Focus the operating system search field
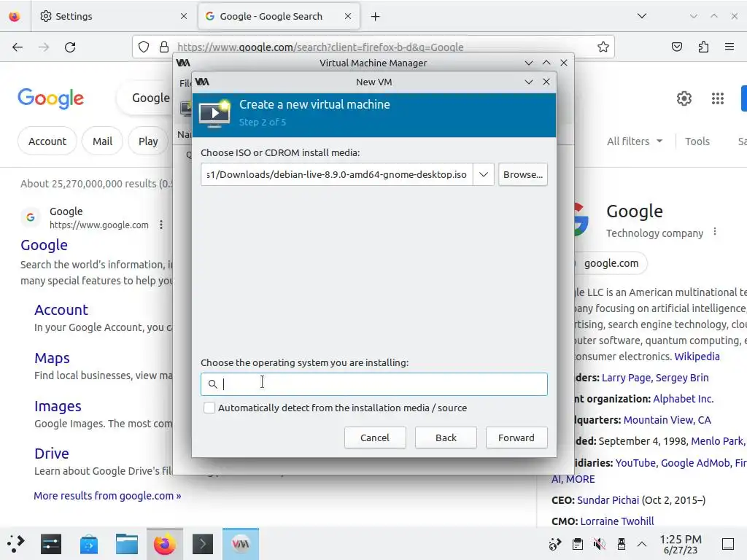 click(374, 384)
